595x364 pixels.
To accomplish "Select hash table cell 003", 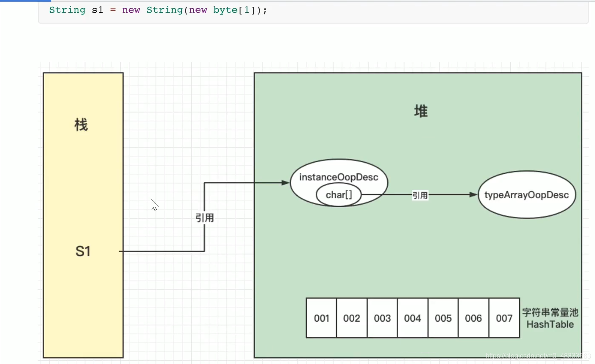I will (382, 318).
